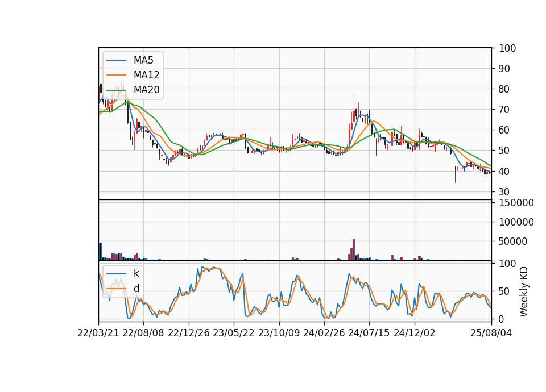Click the 23/05/22 date tick label

(x=234, y=333)
